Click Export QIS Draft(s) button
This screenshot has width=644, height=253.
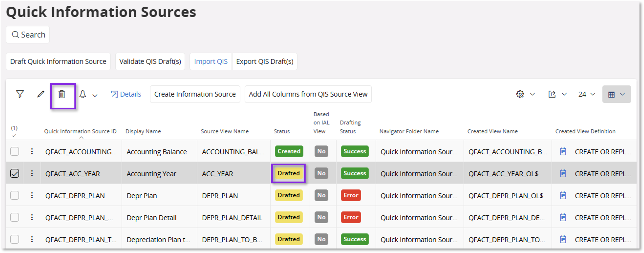tap(264, 61)
